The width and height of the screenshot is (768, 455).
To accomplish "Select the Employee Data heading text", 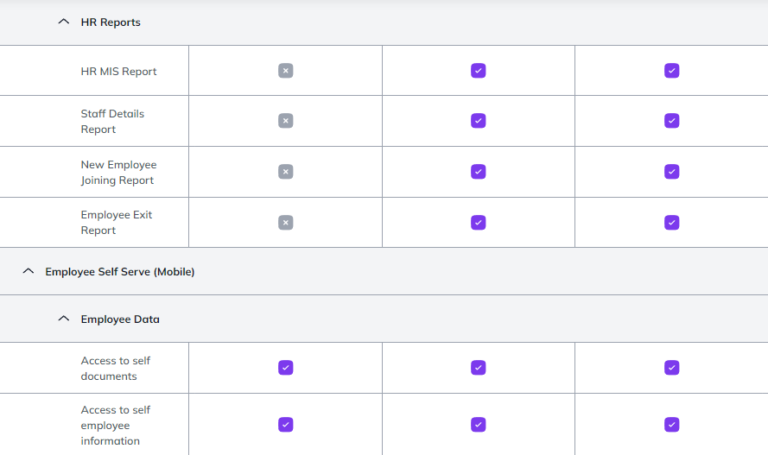I will pos(120,319).
